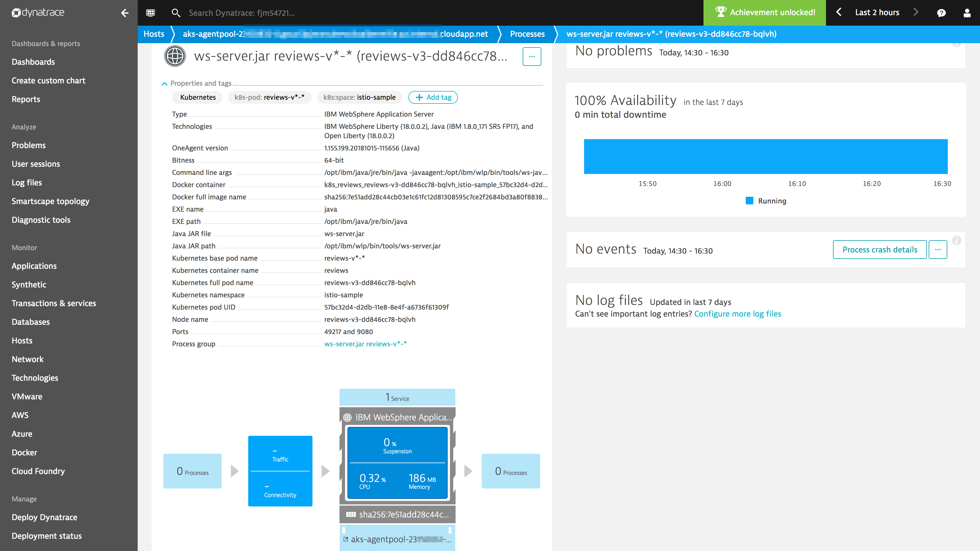This screenshot has height=551, width=980.
Task: Open Hosts breadcrumb
Action: 154,34
